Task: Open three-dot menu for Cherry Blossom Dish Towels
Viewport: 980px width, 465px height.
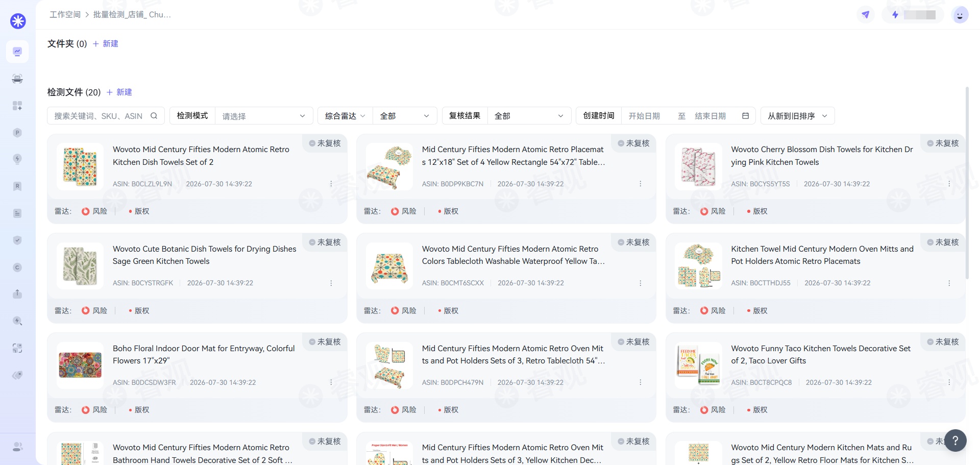Action: pyautogui.click(x=949, y=184)
